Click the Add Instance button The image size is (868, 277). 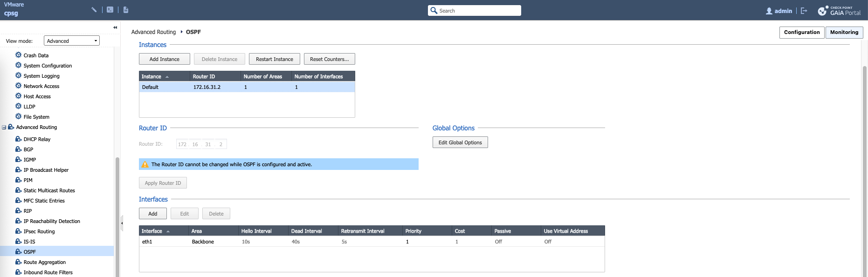164,59
